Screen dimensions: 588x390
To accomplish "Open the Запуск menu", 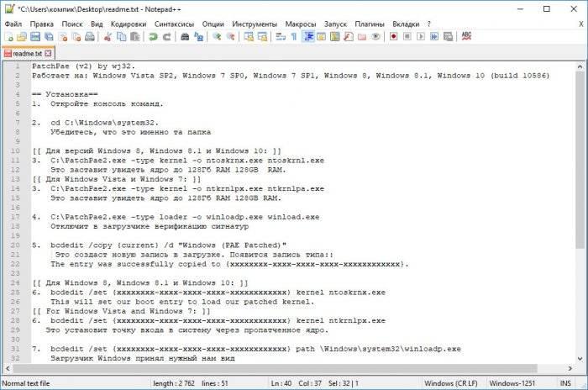I will 335,24.
